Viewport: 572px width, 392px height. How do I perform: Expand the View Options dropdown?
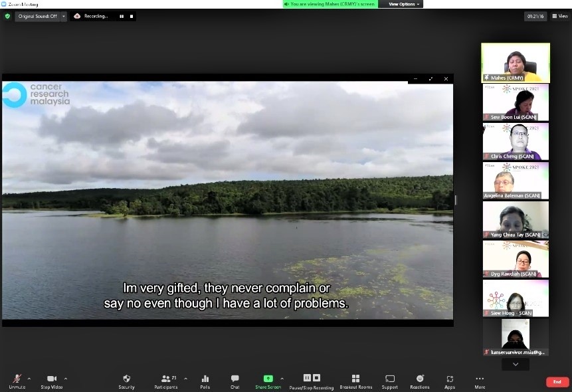[x=403, y=4]
